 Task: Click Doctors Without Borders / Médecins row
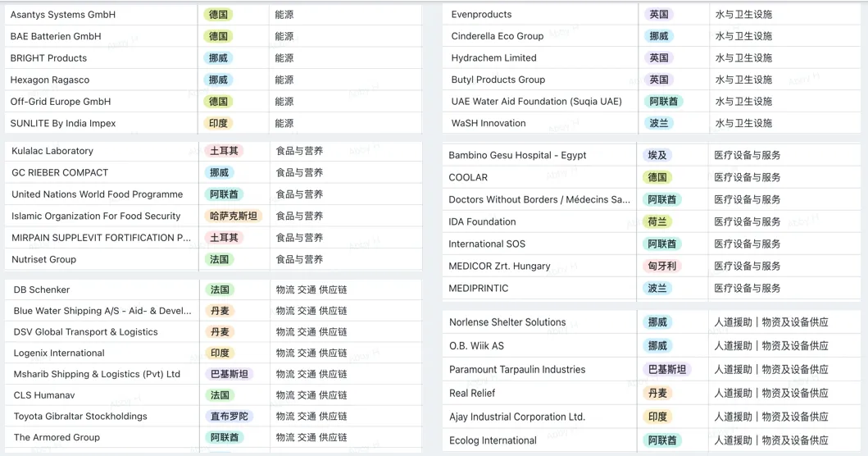[539, 199]
